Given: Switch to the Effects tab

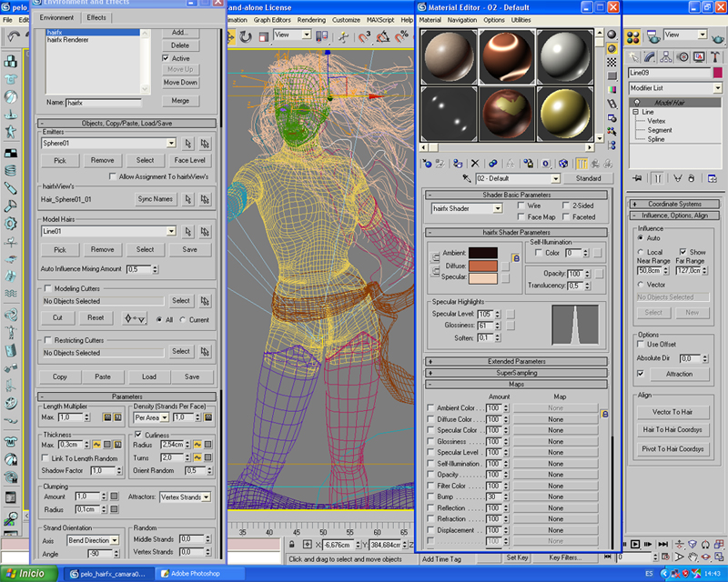Looking at the screenshot, I should [x=96, y=17].
